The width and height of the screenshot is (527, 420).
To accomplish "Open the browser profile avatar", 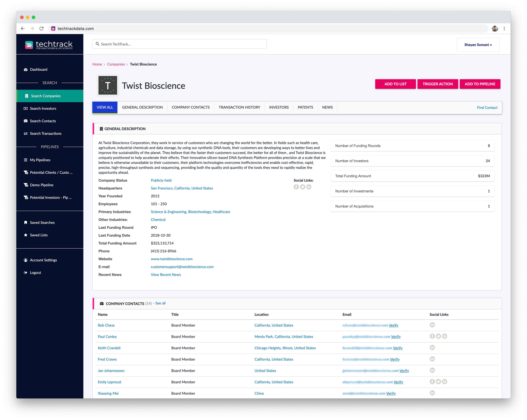I will coord(495,29).
